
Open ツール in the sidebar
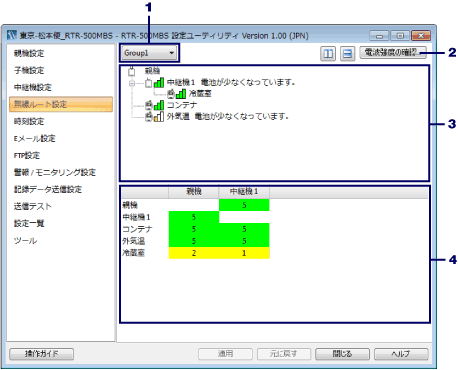[25, 240]
